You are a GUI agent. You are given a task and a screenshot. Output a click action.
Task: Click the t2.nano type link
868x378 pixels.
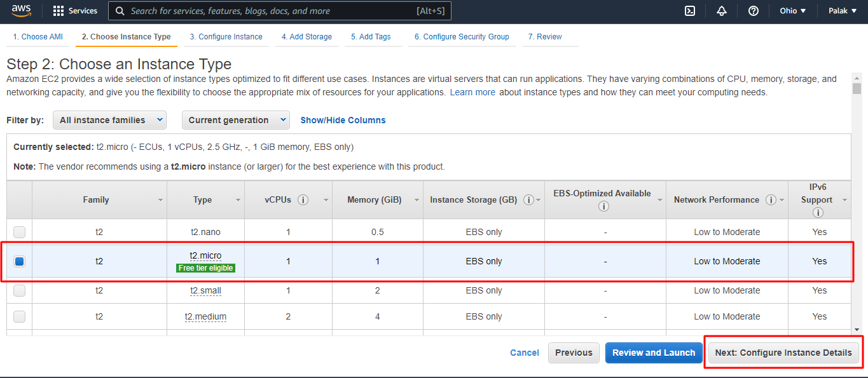click(x=205, y=232)
